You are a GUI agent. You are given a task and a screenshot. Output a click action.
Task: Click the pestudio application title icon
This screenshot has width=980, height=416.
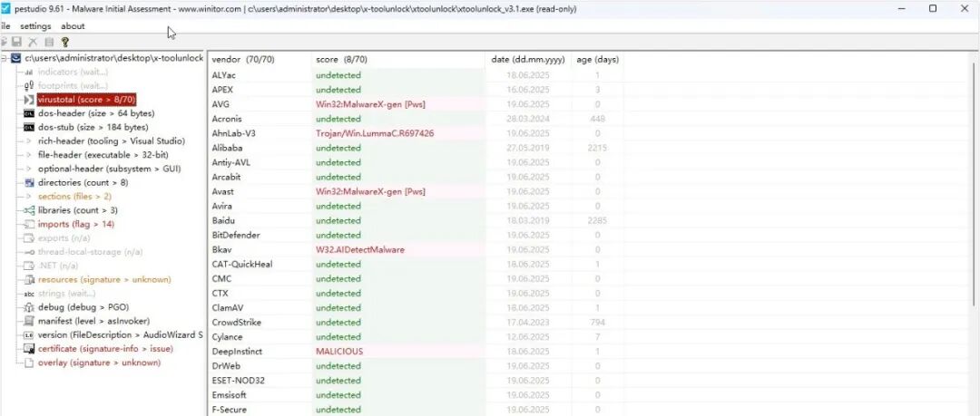[6, 9]
